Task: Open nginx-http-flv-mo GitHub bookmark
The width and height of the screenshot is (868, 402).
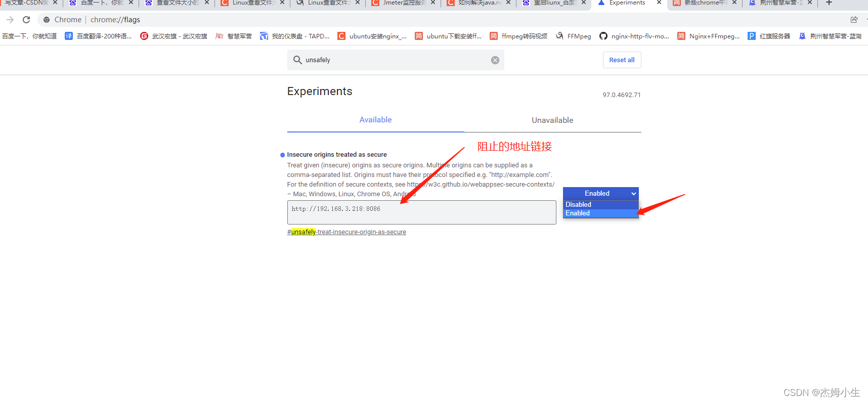Action: tap(634, 36)
